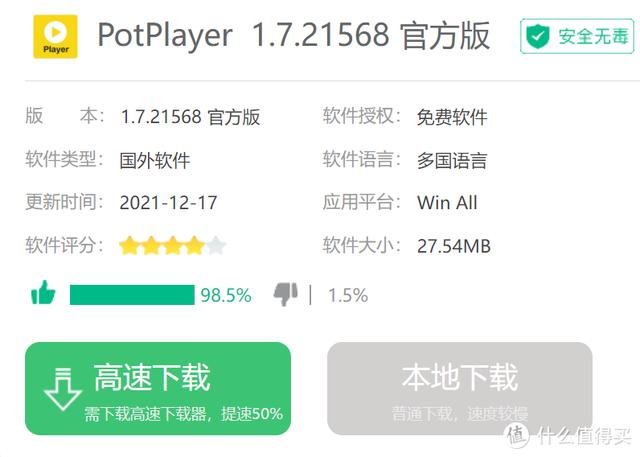Click the 免费软件 license value
The image size is (640, 457).
[x=452, y=117]
